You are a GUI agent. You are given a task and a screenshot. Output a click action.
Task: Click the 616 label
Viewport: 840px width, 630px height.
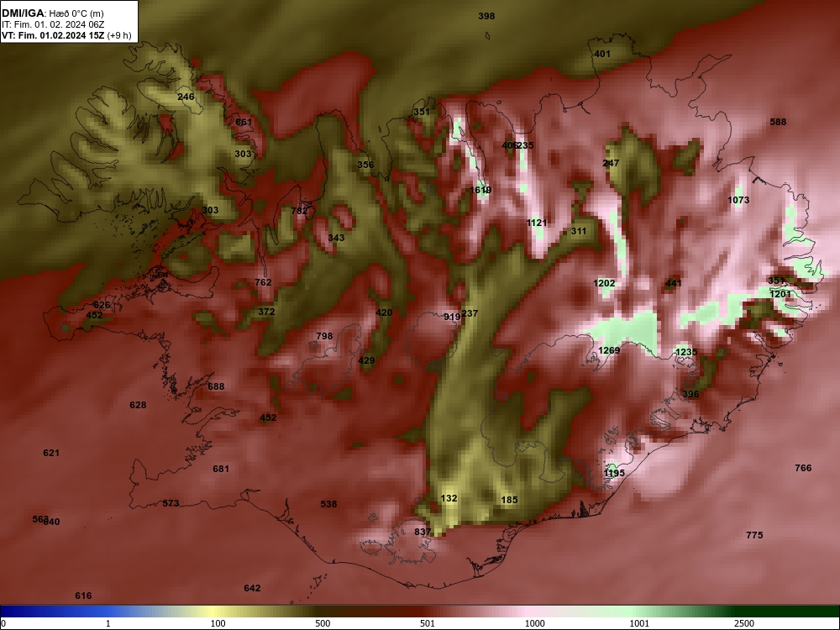click(x=83, y=596)
